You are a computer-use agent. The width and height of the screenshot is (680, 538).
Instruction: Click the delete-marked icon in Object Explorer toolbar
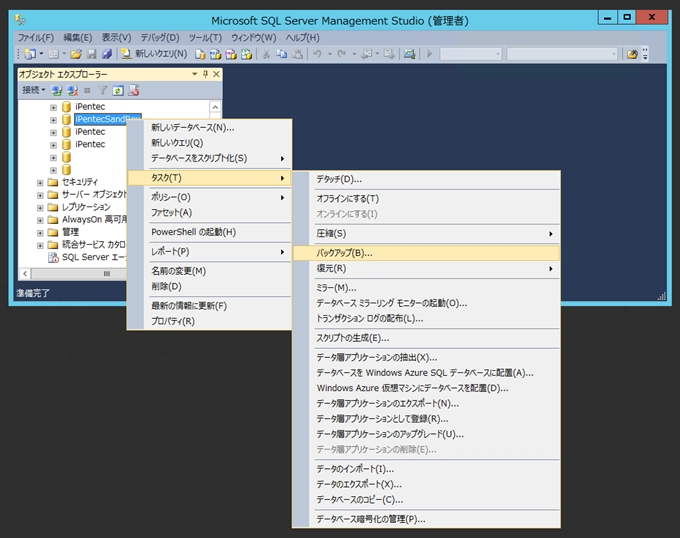(134, 91)
